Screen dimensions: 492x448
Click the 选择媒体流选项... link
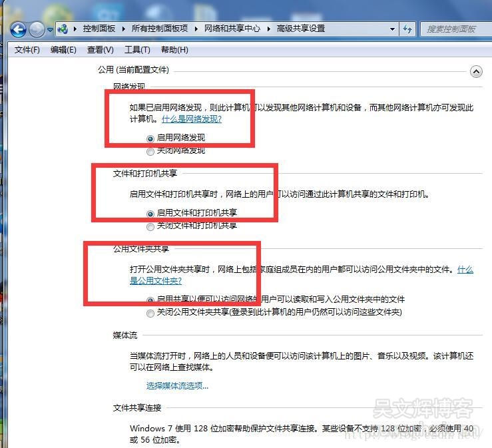pos(177,385)
